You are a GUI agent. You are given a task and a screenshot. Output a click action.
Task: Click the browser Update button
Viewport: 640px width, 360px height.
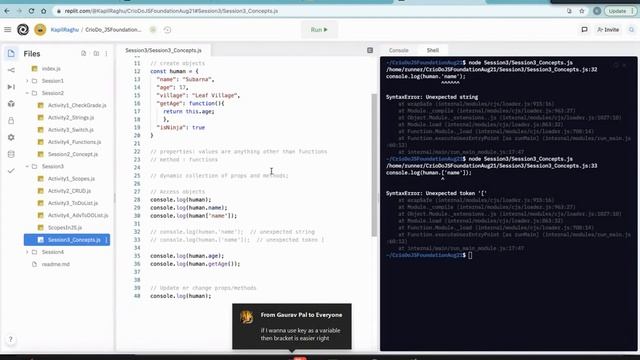620,11
